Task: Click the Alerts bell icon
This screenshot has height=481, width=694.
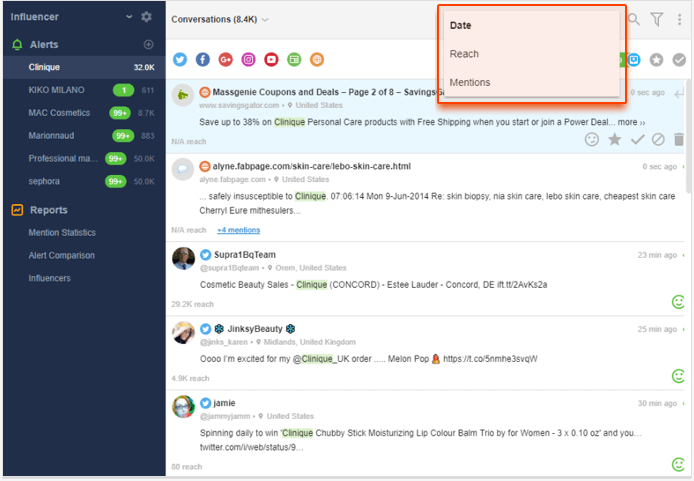Action: click(x=17, y=44)
